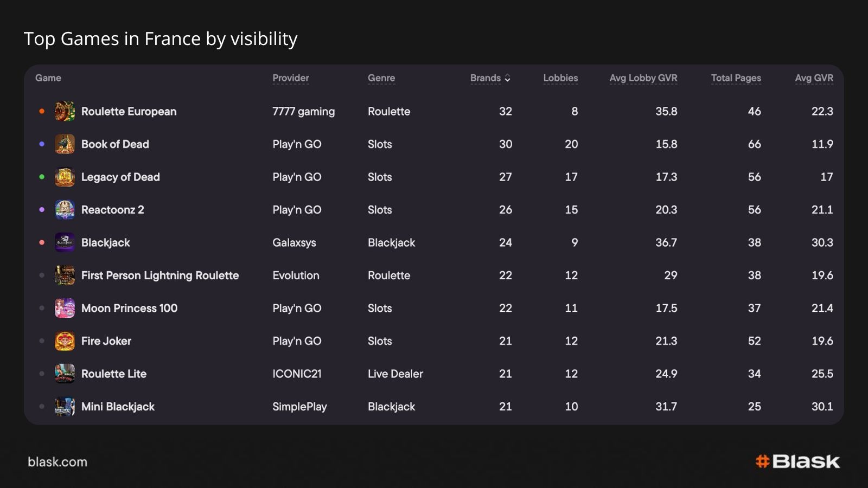Select the Legacy of Dead game icon
This screenshot has height=488, width=868.
pos(65,177)
